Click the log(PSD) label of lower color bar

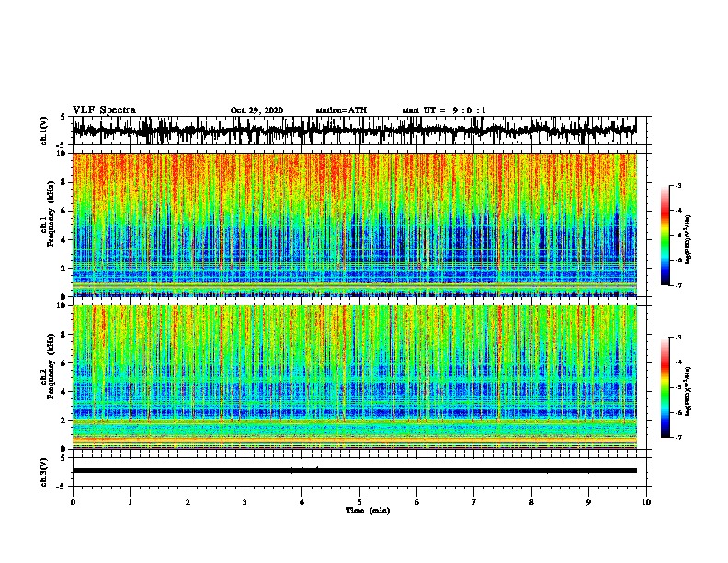[688, 391]
